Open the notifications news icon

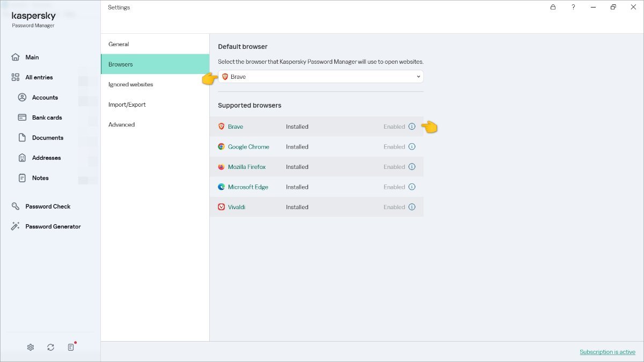tap(71, 348)
